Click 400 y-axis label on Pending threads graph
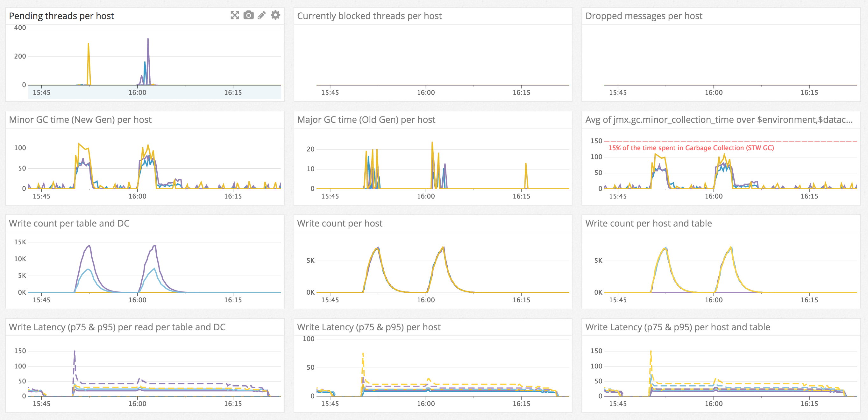Screen dimensions: 868x420 [20, 28]
